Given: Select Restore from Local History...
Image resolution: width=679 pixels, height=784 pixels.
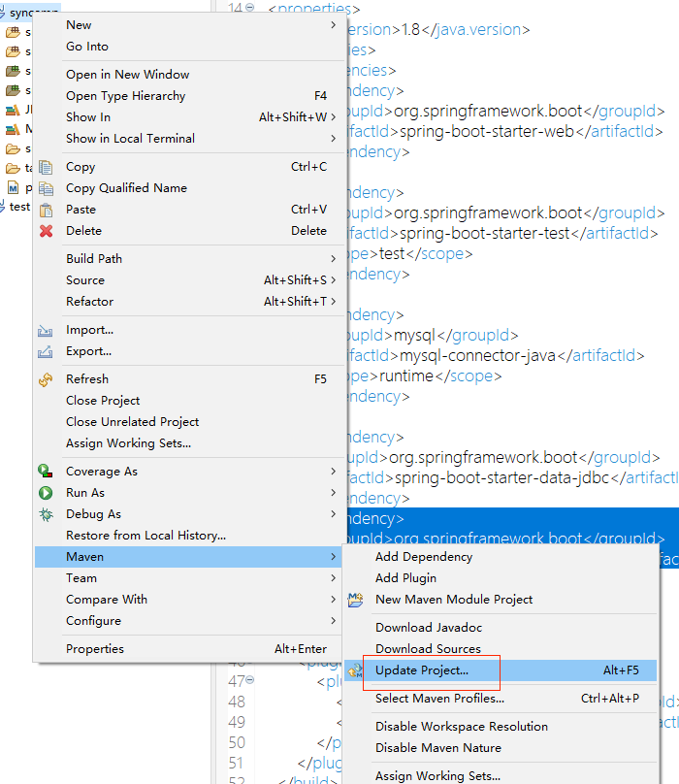Looking at the screenshot, I should pos(188,536).
